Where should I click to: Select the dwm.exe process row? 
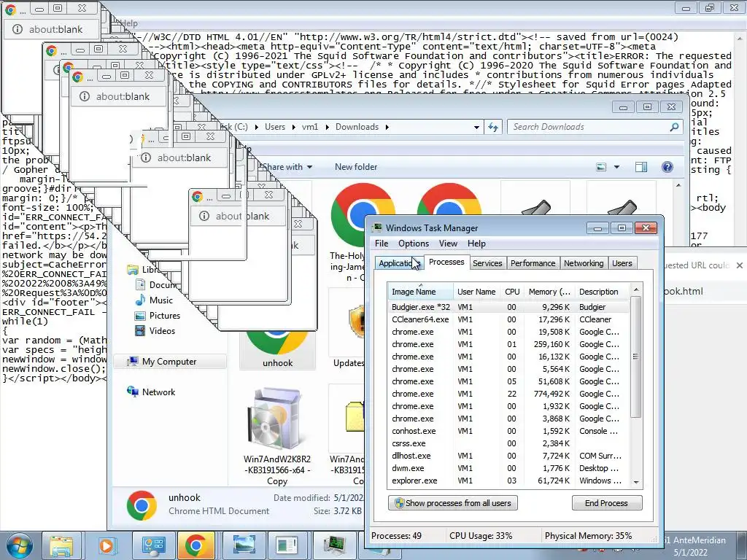click(508, 468)
